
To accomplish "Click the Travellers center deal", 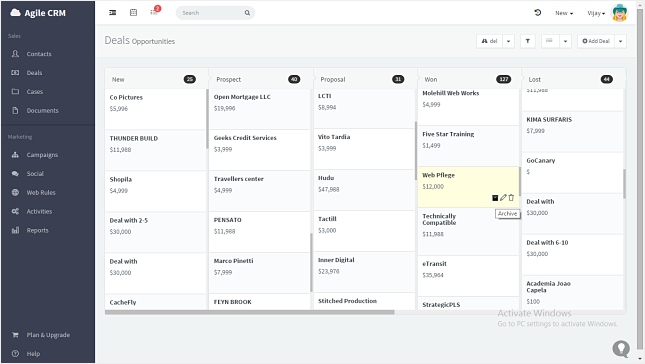I will (x=260, y=190).
